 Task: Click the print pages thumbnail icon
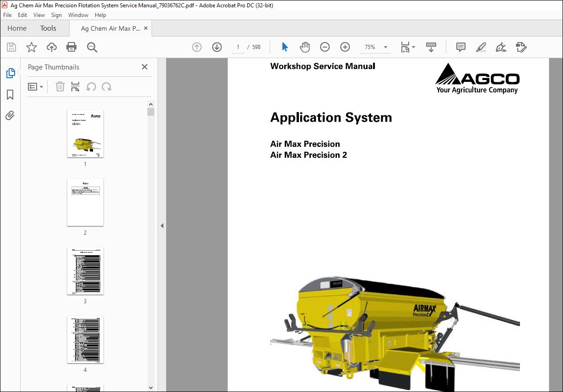pos(76,87)
